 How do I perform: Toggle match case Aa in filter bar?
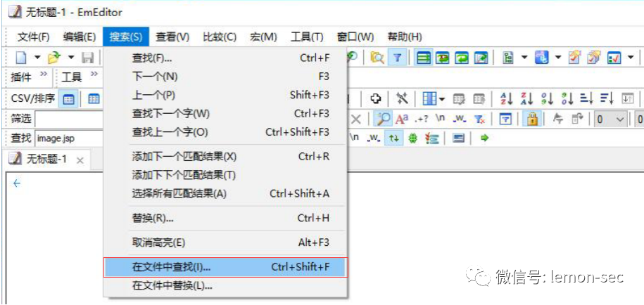click(402, 119)
